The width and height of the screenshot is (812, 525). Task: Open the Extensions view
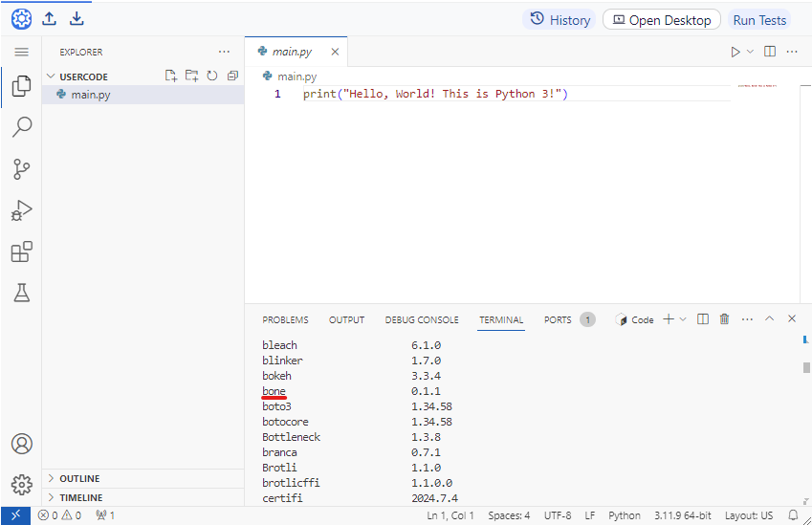click(21, 252)
